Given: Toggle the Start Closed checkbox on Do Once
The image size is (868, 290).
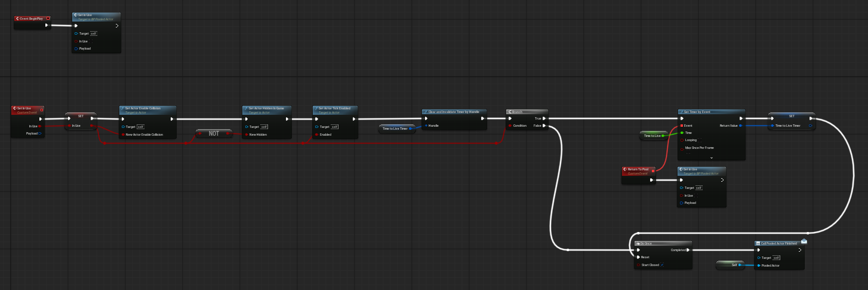Looking at the screenshot, I should 662,264.
